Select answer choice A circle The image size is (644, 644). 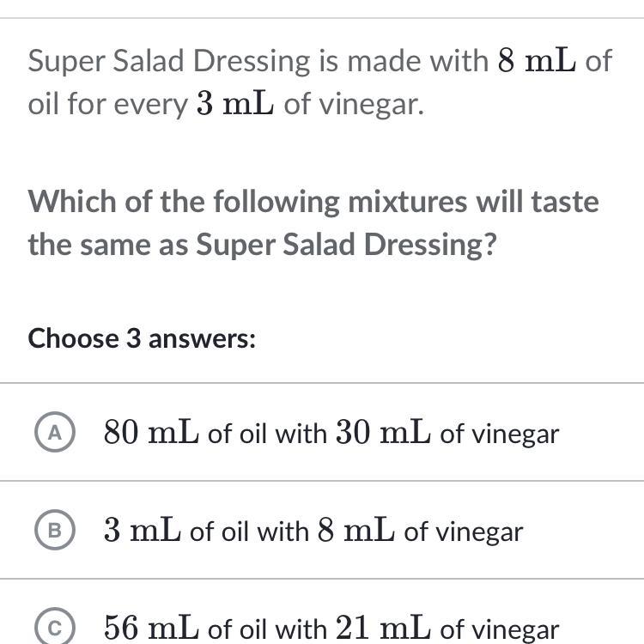[x=55, y=434]
